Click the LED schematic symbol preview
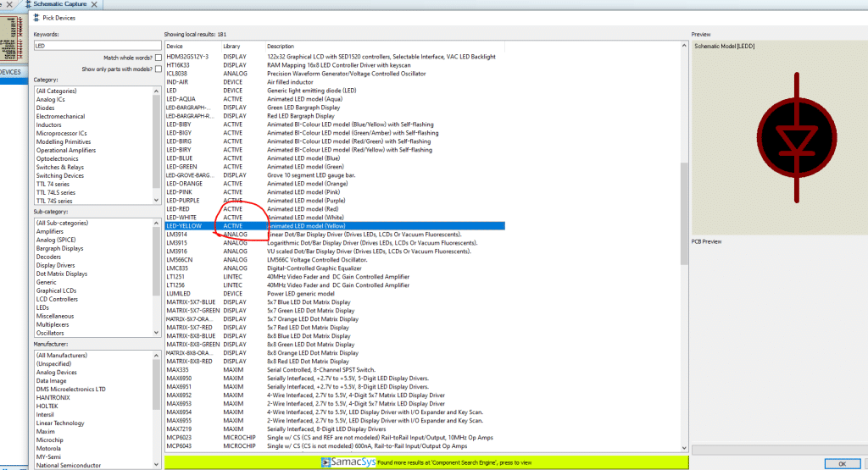This screenshot has width=868, height=470. coord(797,138)
